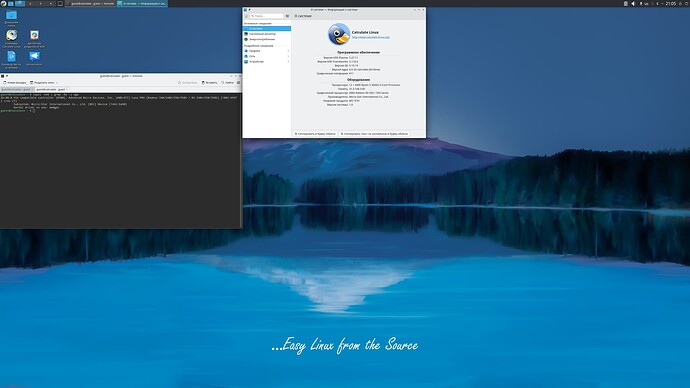Expand the Network category chevron
The height and width of the screenshot is (388, 690).
click(288, 56)
